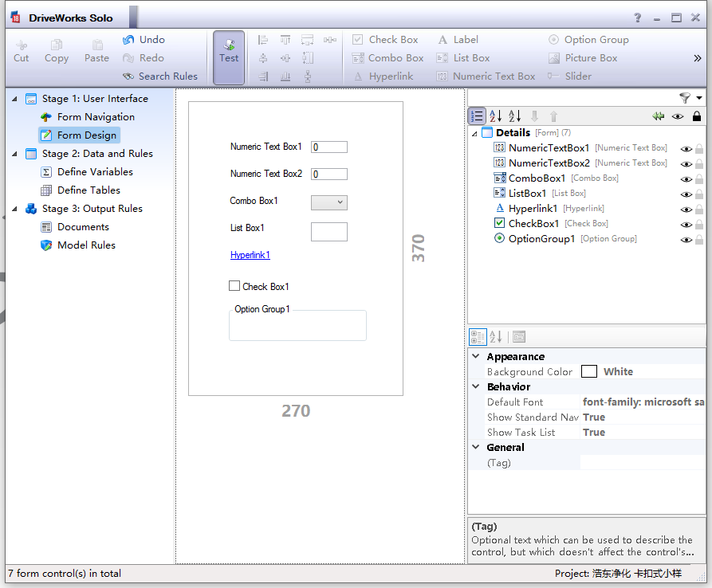
Task: Click the black lock-all icon
Action: point(697,116)
